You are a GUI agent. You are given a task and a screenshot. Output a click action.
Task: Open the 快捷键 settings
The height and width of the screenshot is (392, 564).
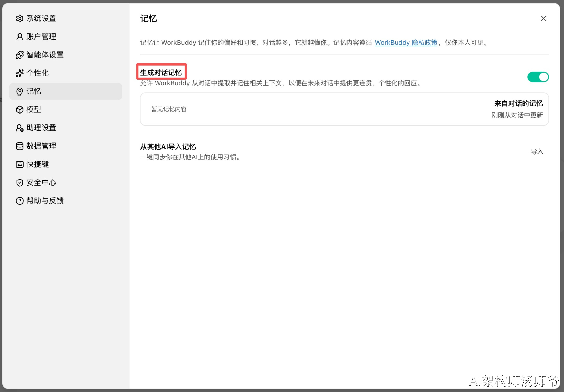[66, 164]
